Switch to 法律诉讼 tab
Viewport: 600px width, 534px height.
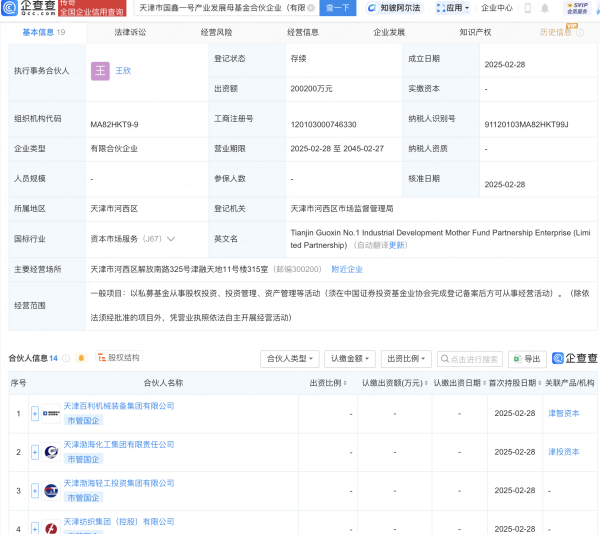coord(130,32)
